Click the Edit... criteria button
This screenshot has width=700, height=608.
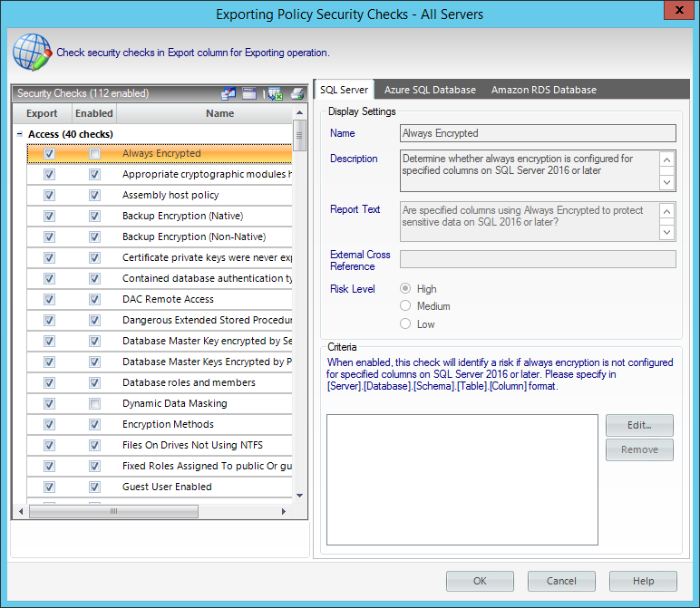pyautogui.click(x=639, y=426)
